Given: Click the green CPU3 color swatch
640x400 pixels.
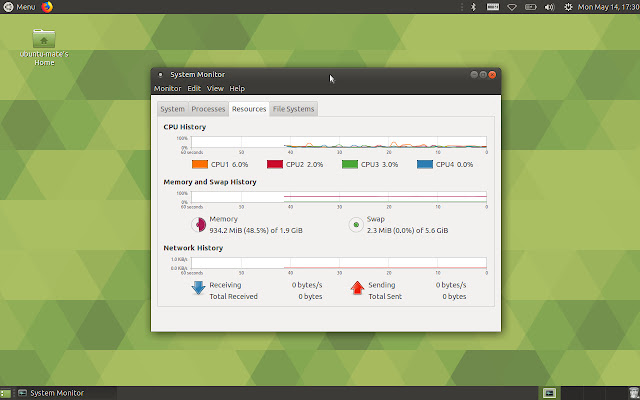Looking at the screenshot, I should [x=350, y=164].
